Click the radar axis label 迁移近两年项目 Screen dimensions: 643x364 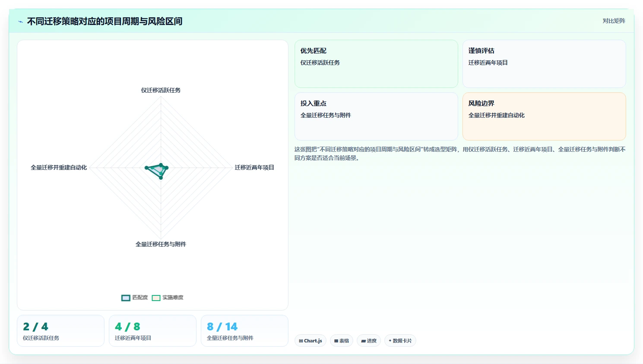coord(254,167)
